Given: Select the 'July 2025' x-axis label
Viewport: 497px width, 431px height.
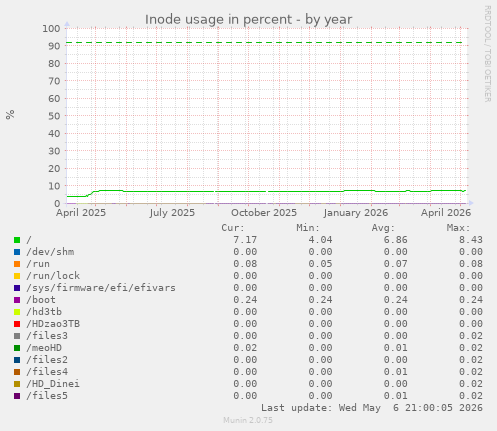Looking at the screenshot, I should [172, 213].
